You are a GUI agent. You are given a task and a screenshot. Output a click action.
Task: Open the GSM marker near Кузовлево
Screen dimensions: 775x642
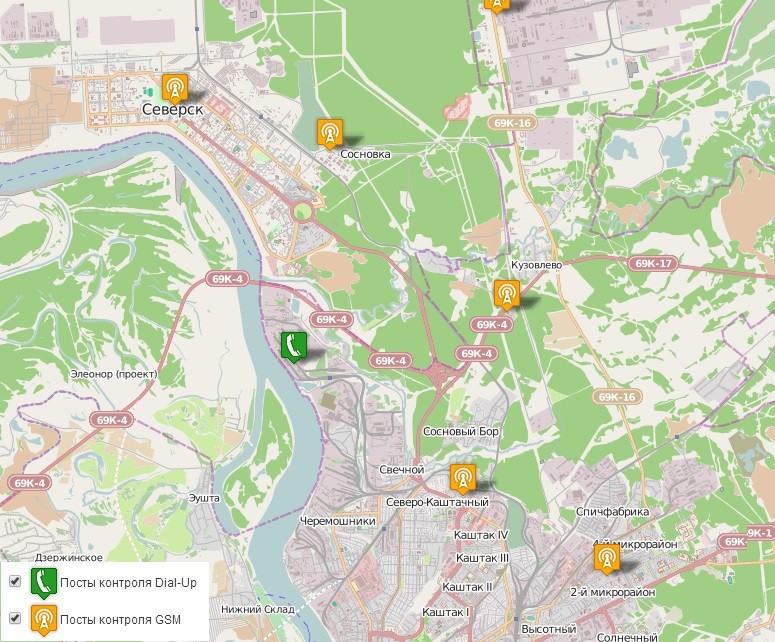tap(506, 293)
